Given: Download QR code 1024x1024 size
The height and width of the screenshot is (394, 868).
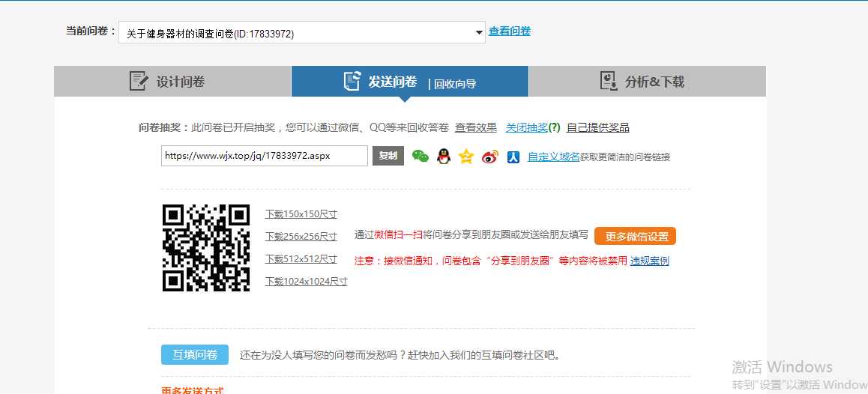Looking at the screenshot, I should click(x=306, y=281).
